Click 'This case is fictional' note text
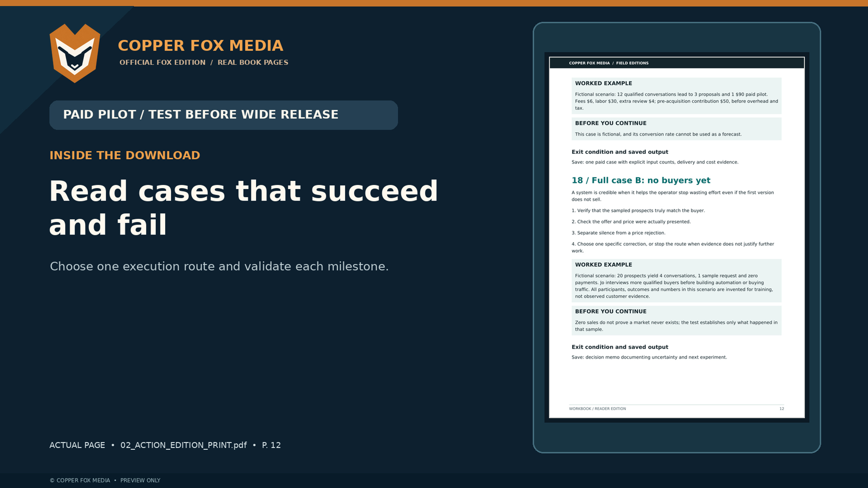This screenshot has width=868, height=488. coord(658,134)
